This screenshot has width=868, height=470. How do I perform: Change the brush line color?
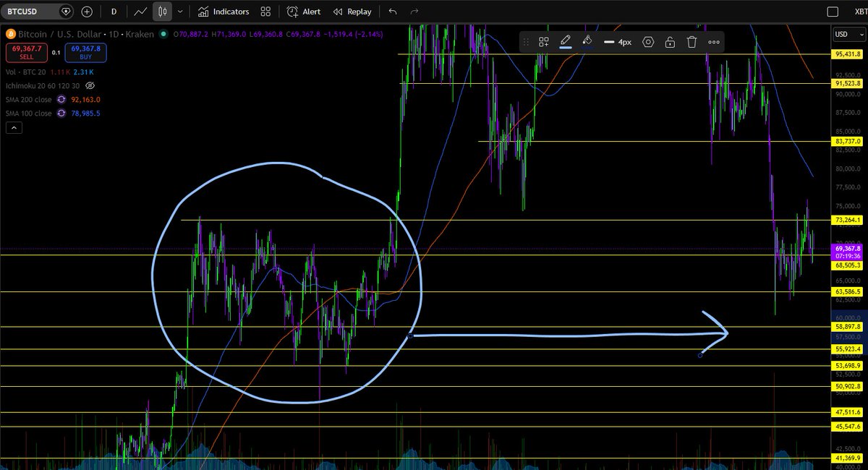pyautogui.click(x=566, y=41)
